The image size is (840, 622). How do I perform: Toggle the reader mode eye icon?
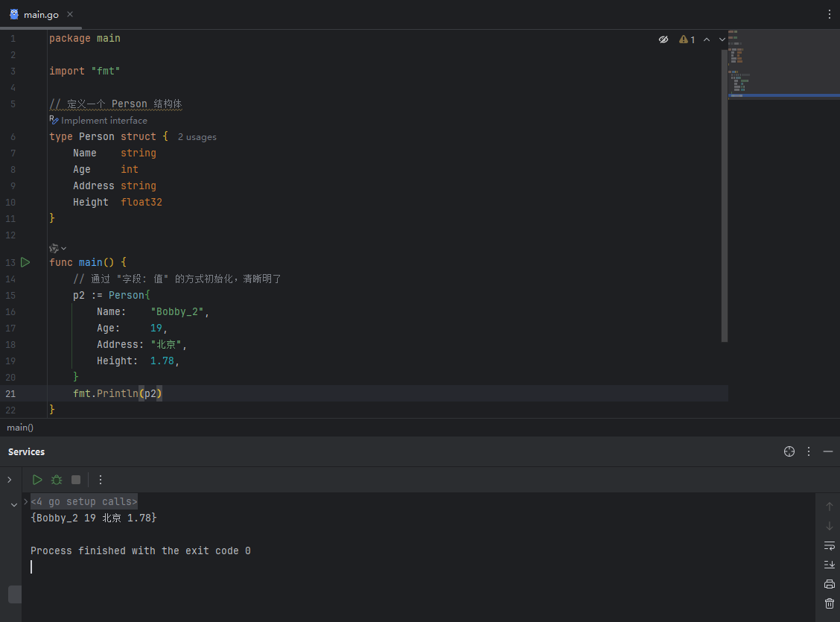(664, 39)
